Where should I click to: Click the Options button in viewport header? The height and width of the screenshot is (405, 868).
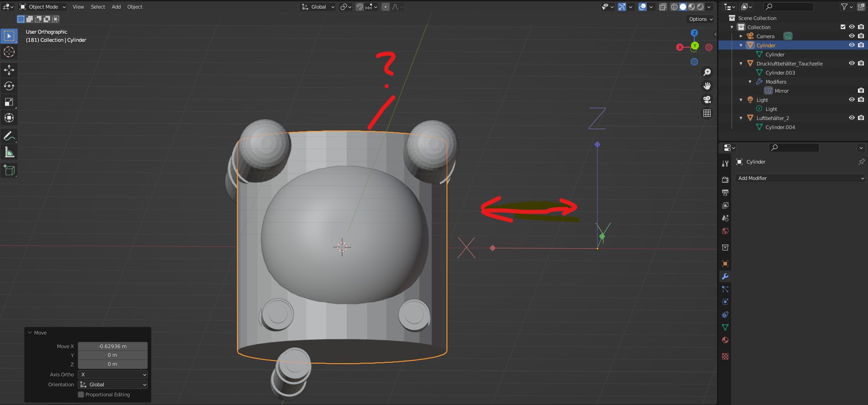pyautogui.click(x=700, y=19)
